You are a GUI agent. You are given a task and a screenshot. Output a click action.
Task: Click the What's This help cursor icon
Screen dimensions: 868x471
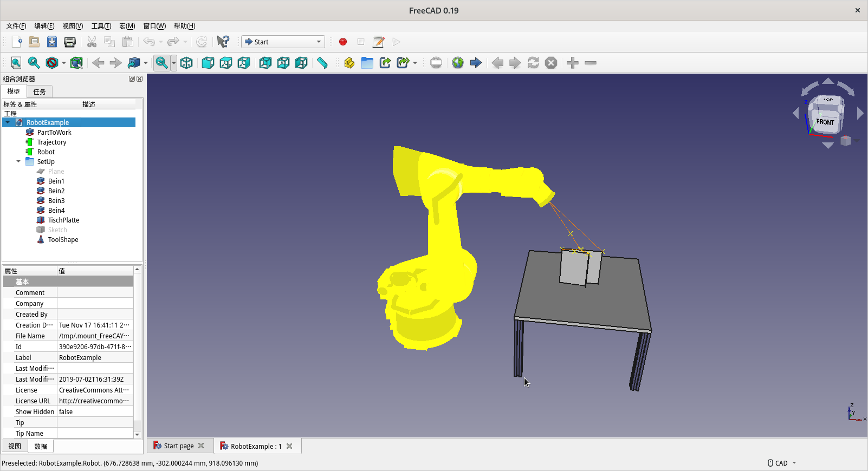223,42
